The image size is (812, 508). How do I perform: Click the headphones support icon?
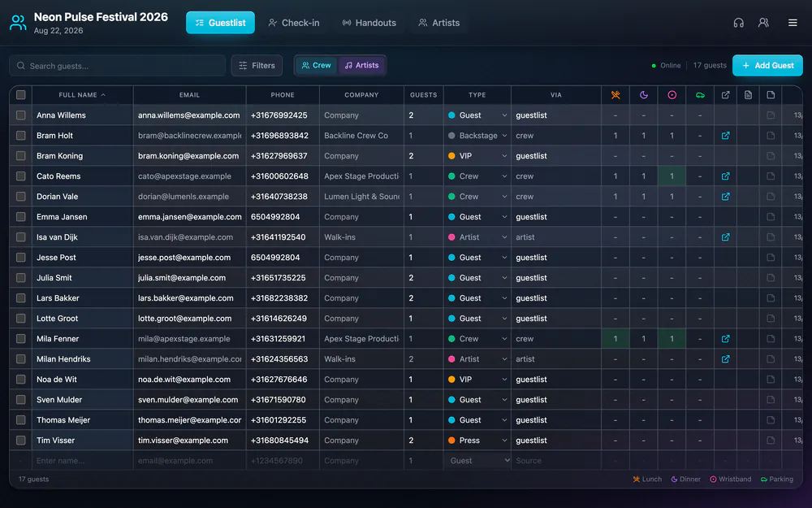pyautogui.click(x=738, y=23)
